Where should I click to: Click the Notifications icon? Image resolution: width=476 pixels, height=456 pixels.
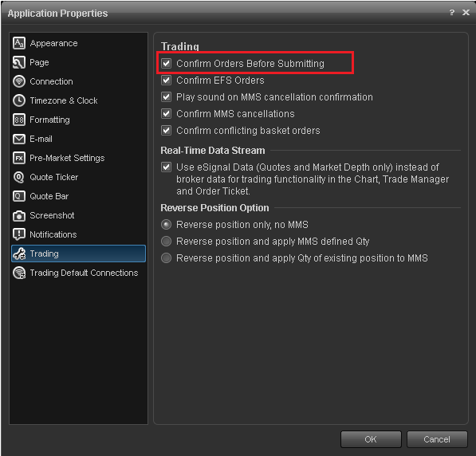(19, 234)
